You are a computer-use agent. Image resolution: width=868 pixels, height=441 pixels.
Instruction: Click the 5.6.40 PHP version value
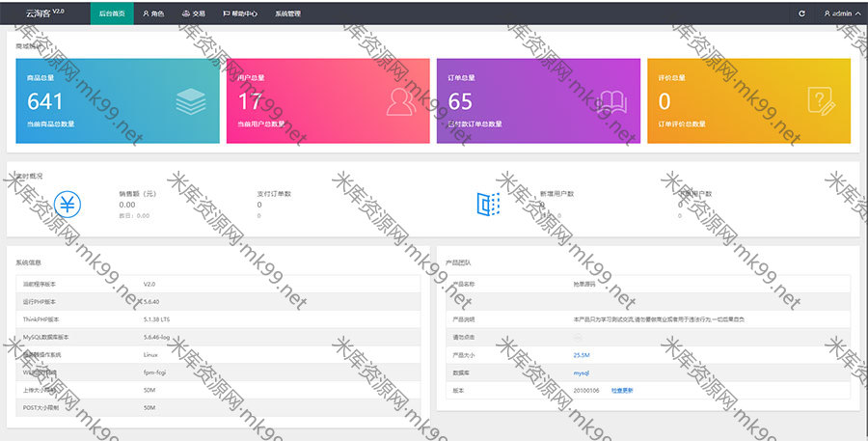pos(150,302)
